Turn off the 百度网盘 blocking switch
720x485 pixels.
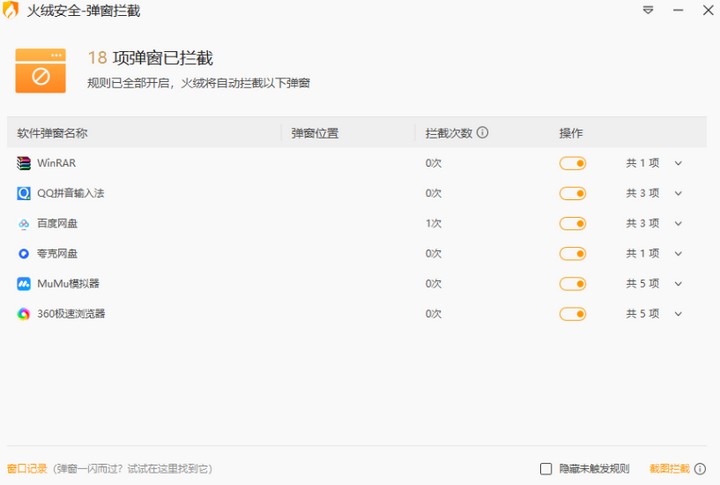(573, 224)
